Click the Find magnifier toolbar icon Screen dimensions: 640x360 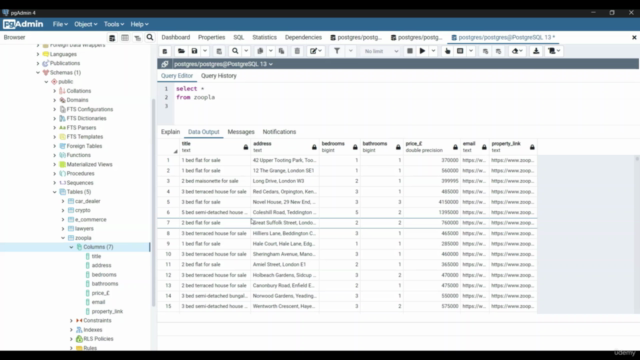point(235,51)
